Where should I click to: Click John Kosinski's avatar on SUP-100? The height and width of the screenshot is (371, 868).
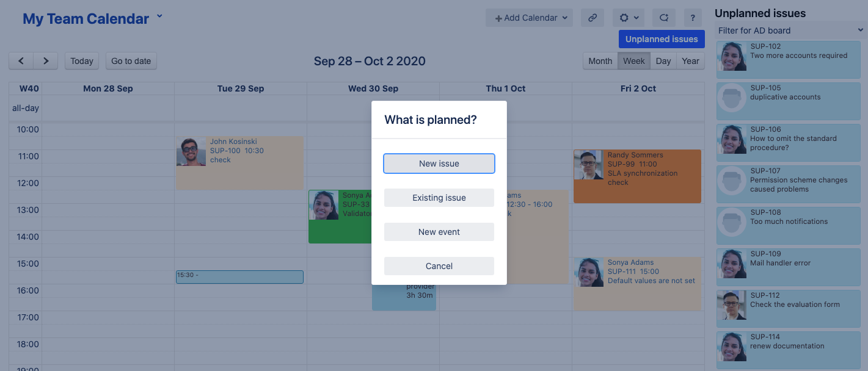pyautogui.click(x=191, y=151)
